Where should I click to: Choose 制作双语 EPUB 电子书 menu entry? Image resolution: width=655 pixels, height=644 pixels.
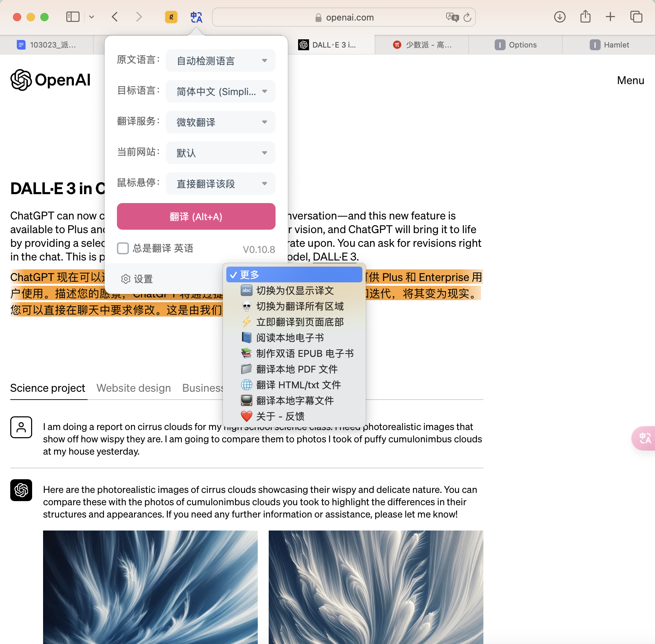tap(294, 353)
